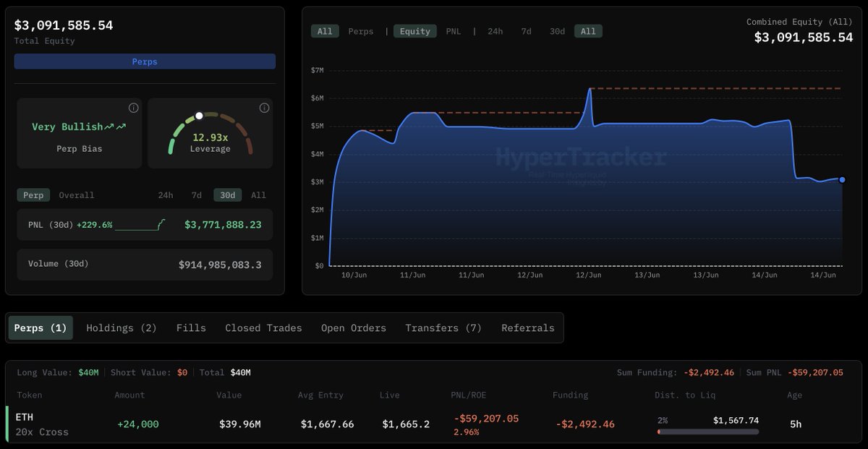Click the Avg Entry column header
Image resolution: width=868 pixels, height=449 pixels.
[320, 395]
